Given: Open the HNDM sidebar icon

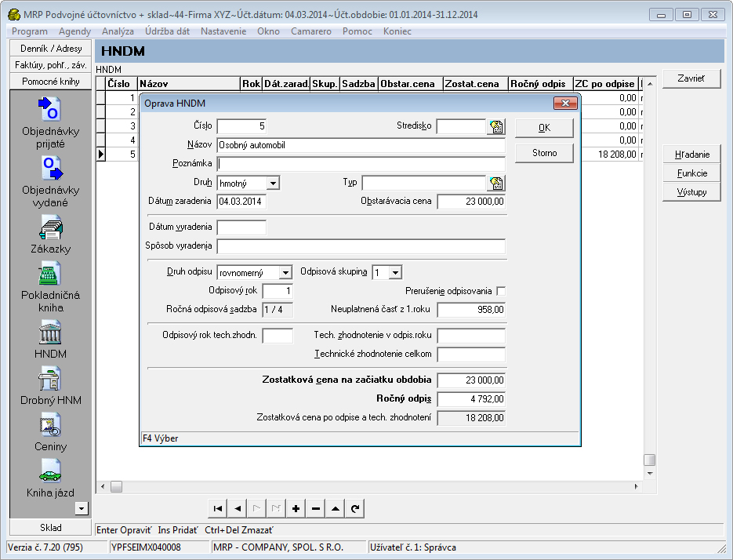Looking at the screenshot, I should click(50, 333).
